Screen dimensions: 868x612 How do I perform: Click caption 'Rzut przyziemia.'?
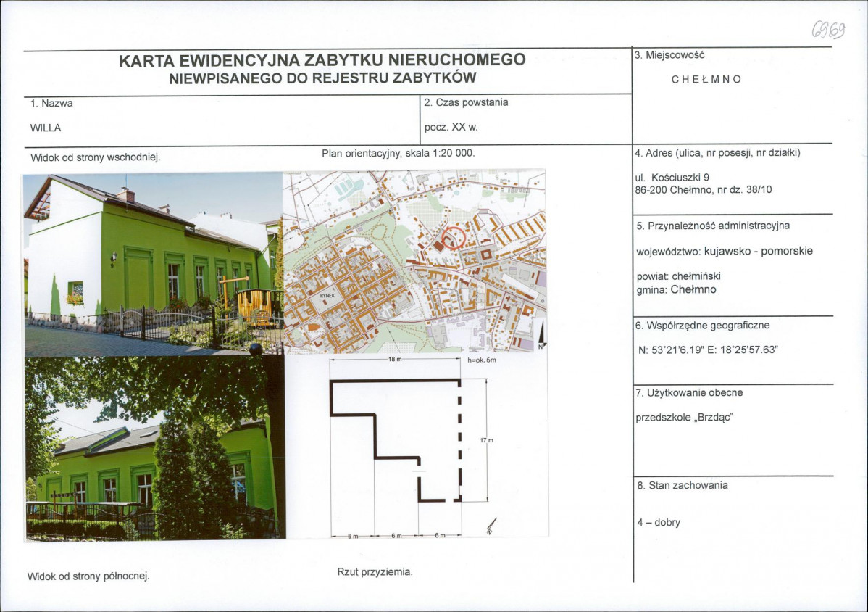coord(375,572)
